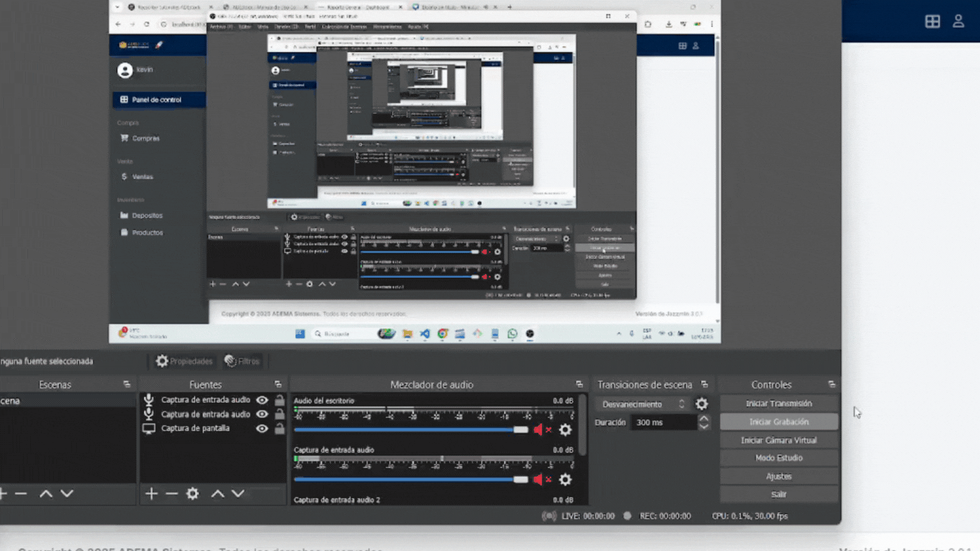This screenshot has height=551, width=980.
Task: Start Iniciar Cámara Virtual
Action: click(x=779, y=440)
